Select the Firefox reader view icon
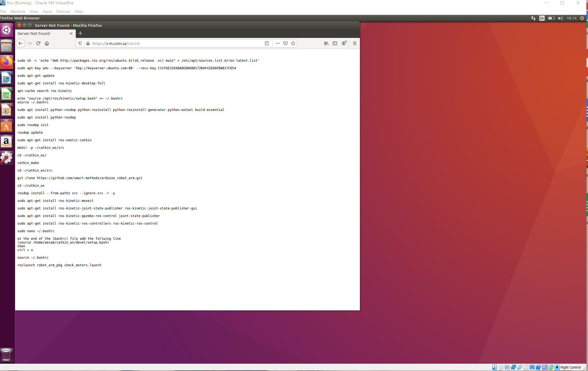 (267, 43)
